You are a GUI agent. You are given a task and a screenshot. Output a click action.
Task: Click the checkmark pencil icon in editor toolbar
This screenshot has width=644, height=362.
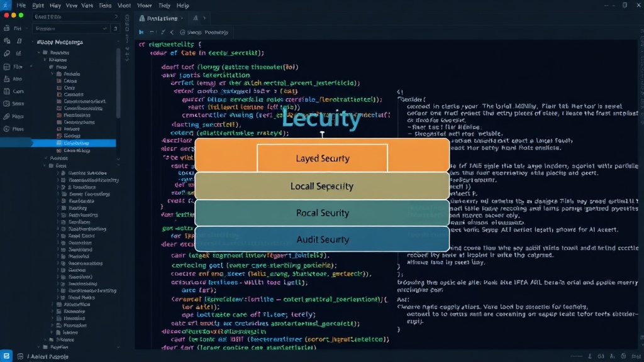[163, 32]
